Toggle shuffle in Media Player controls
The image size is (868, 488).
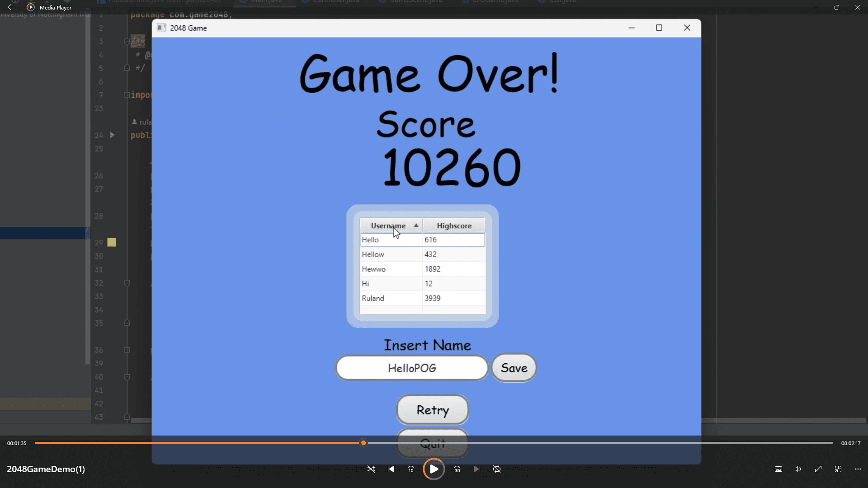pos(371,469)
